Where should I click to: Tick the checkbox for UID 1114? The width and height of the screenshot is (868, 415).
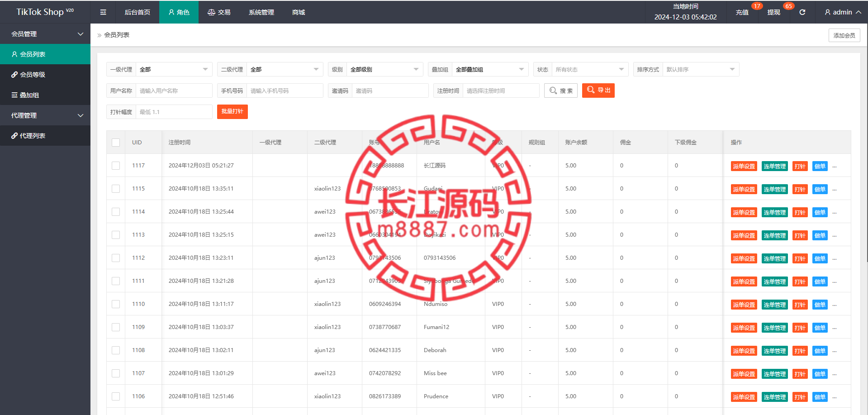point(116,212)
